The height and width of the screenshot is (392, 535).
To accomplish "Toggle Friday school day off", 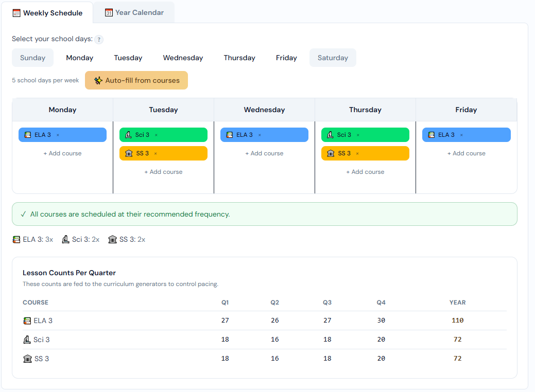I will pos(286,58).
